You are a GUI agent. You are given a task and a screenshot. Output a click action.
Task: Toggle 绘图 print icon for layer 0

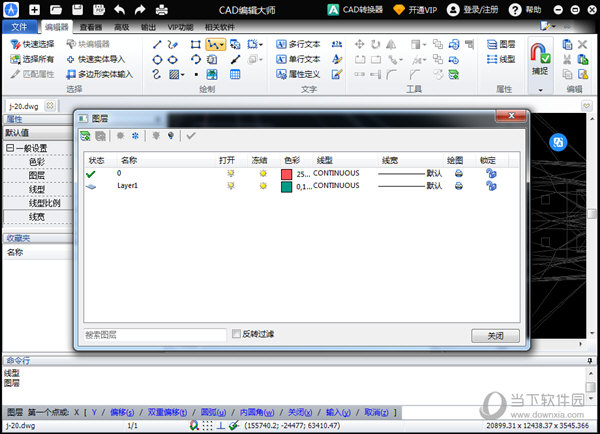click(459, 173)
